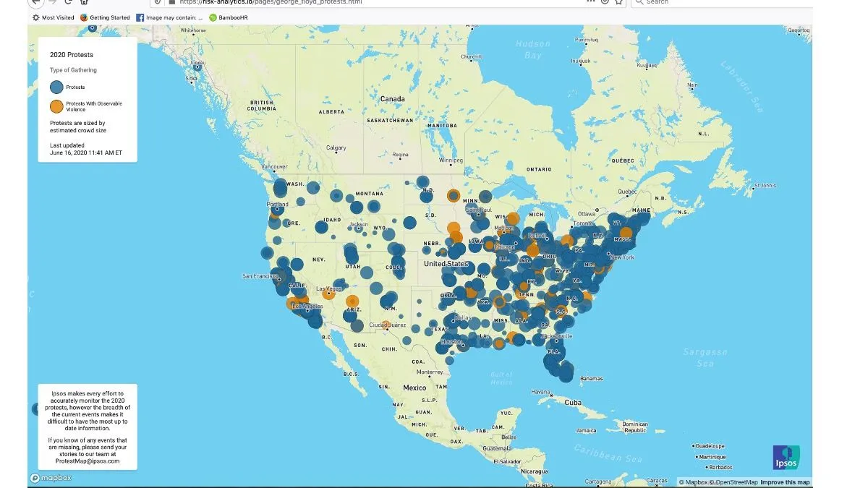
Task: Click the orange protest marker near Las Vegas
Action: coord(329,294)
